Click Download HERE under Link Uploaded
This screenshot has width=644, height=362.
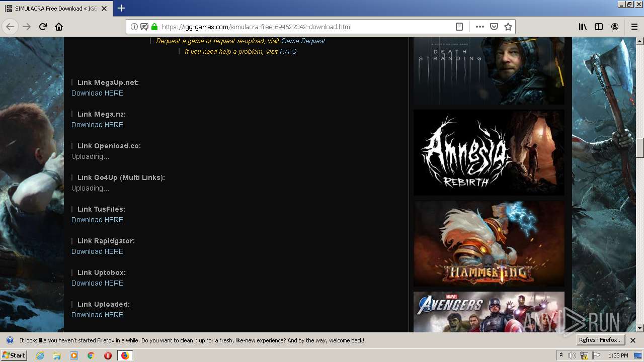click(97, 315)
